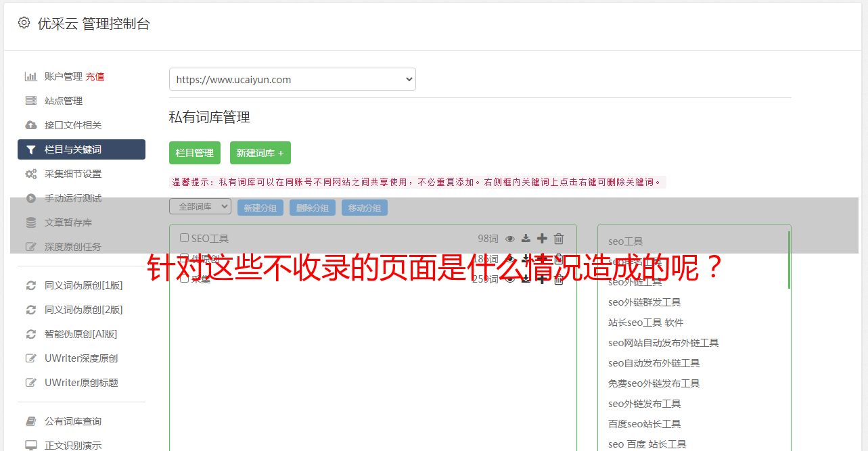This screenshot has width=868, height=451.
Task: Click the gear icon beside 优采云 管理控制台
Action: 24,23
